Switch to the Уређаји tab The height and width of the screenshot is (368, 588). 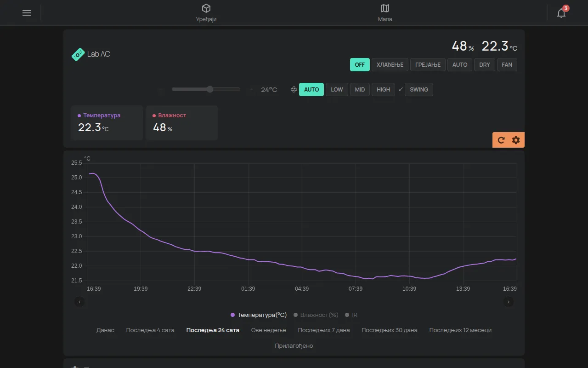pyautogui.click(x=206, y=13)
